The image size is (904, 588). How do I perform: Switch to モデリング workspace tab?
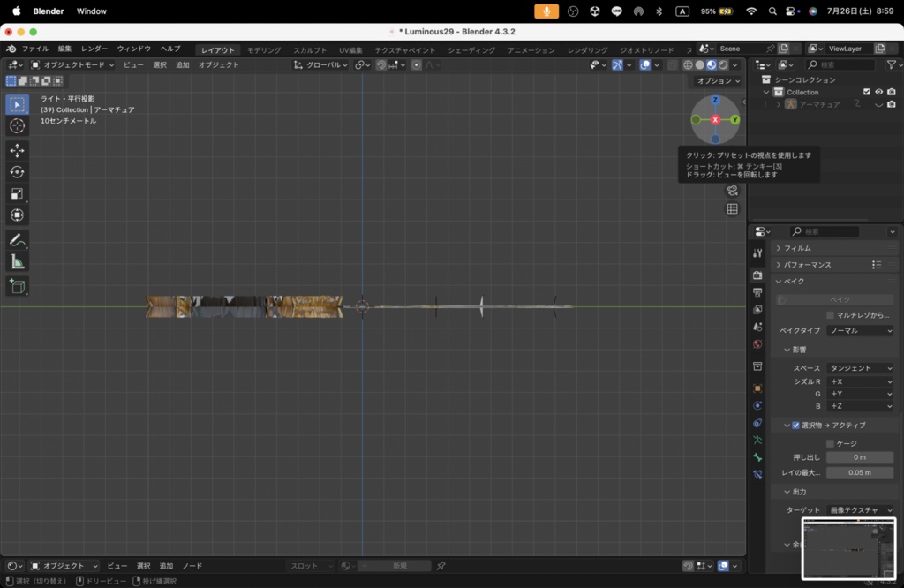click(264, 50)
